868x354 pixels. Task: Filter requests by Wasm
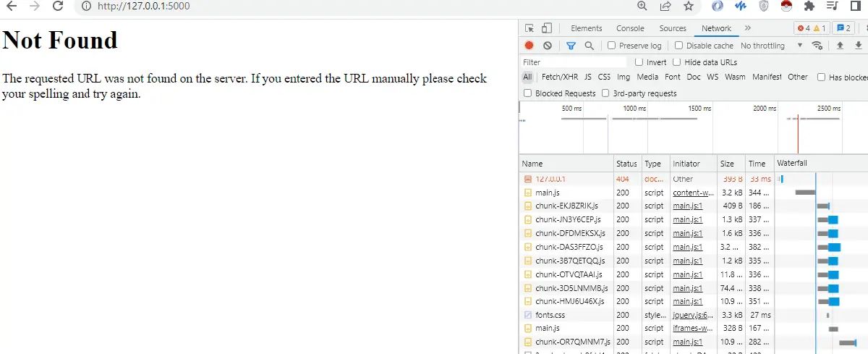tap(735, 77)
